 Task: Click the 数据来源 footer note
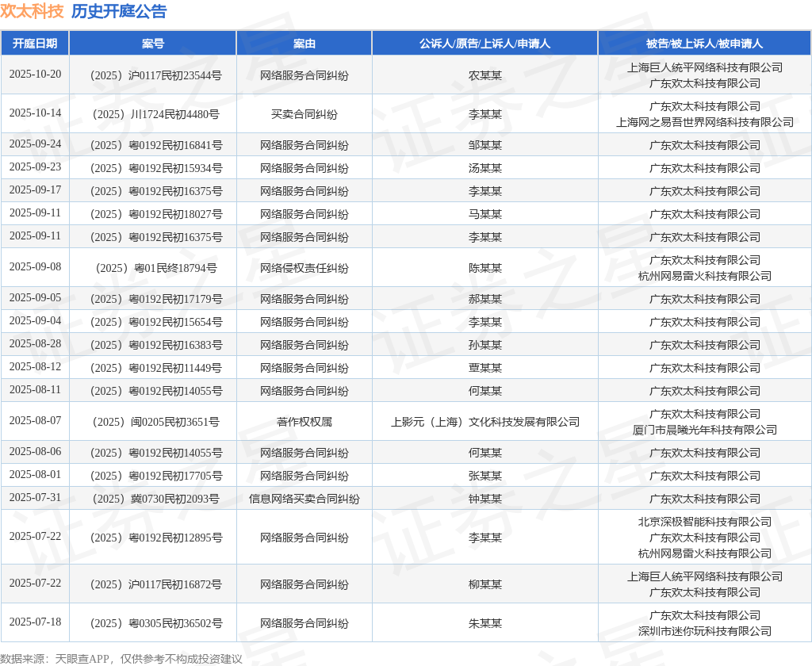click(x=121, y=659)
